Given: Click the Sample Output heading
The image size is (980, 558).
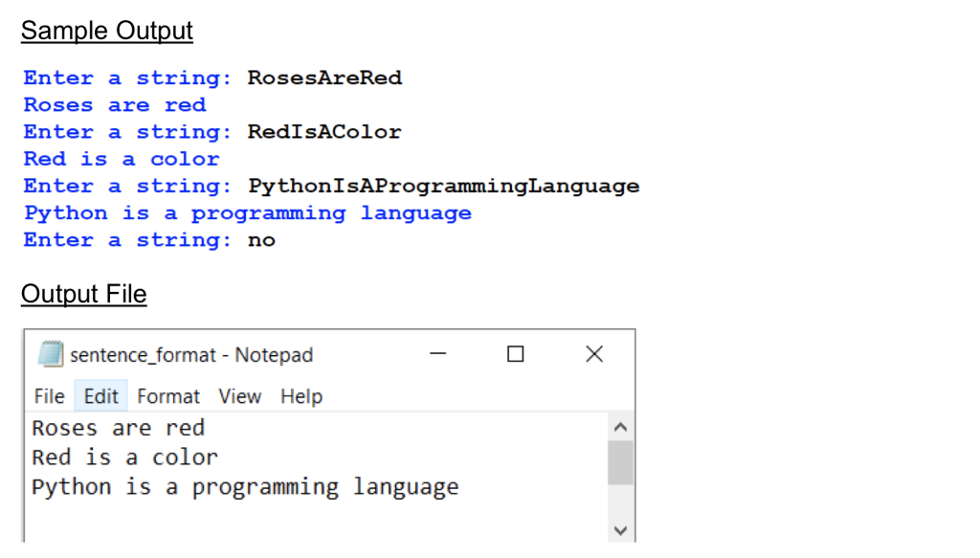Looking at the screenshot, I should coord(106,30).
